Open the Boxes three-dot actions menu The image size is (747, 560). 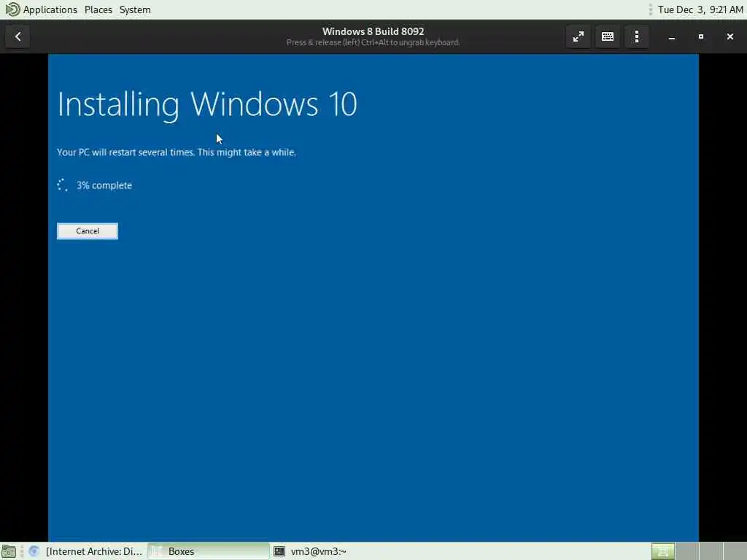coord(636,36)
